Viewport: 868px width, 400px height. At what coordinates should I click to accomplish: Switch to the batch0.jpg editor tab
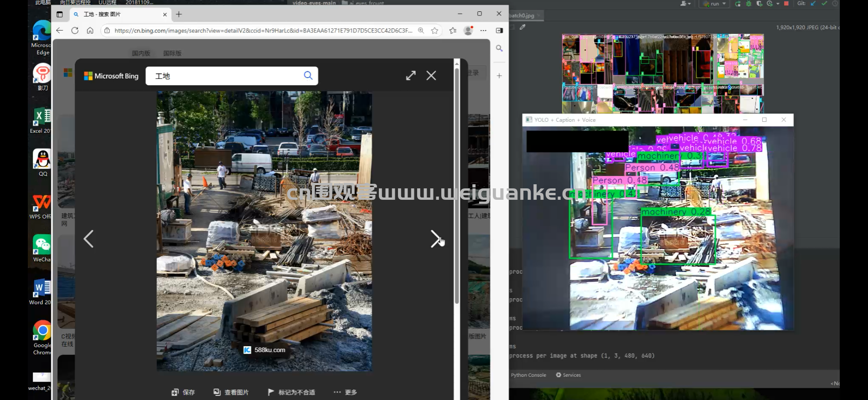tap(522, 16)
